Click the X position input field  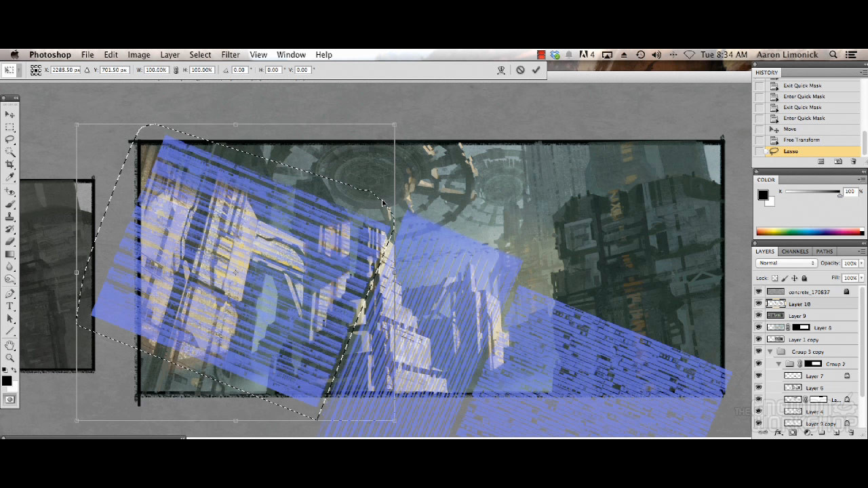66,70
